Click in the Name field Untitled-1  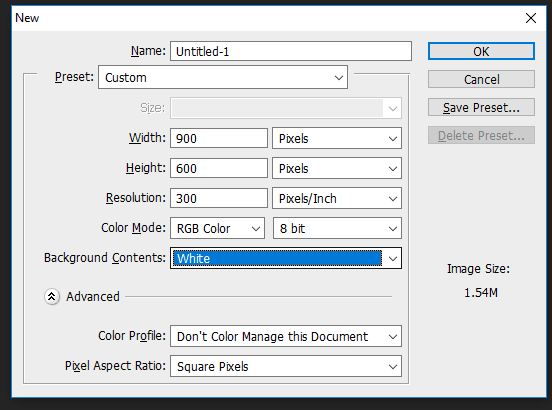tap(291, 51)
